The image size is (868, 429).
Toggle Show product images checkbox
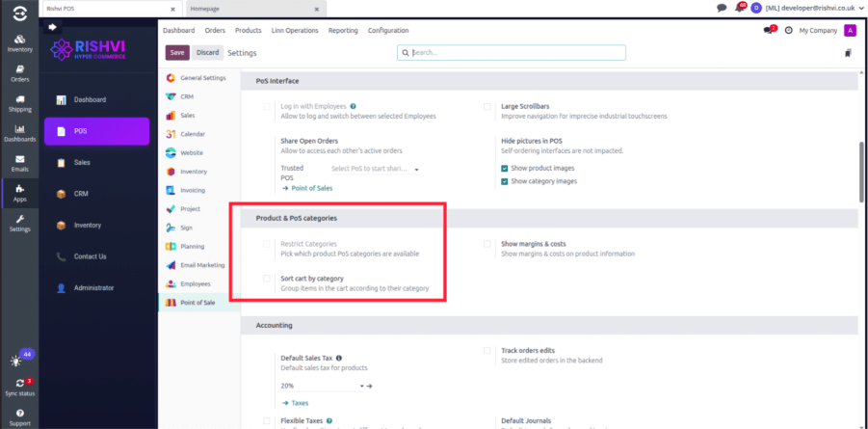tap(505, 169)
